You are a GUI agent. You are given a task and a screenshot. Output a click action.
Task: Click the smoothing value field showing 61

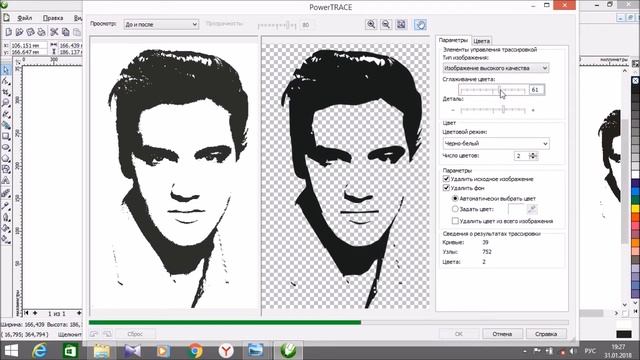(537, 89)
